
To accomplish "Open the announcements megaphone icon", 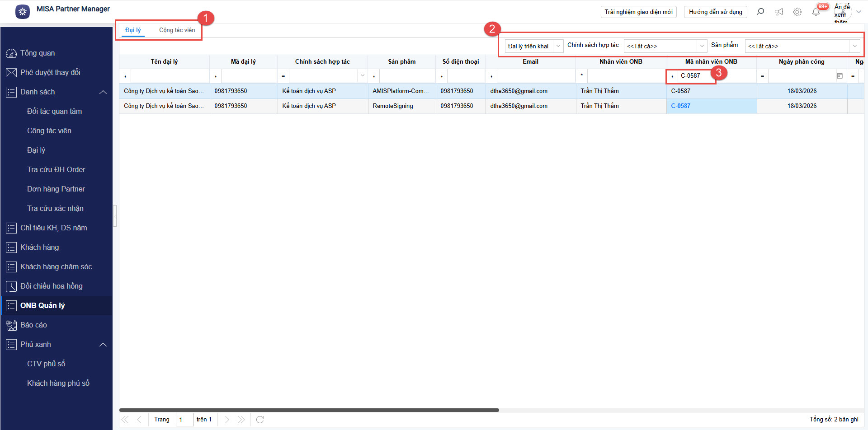I will tap(779, 12).
